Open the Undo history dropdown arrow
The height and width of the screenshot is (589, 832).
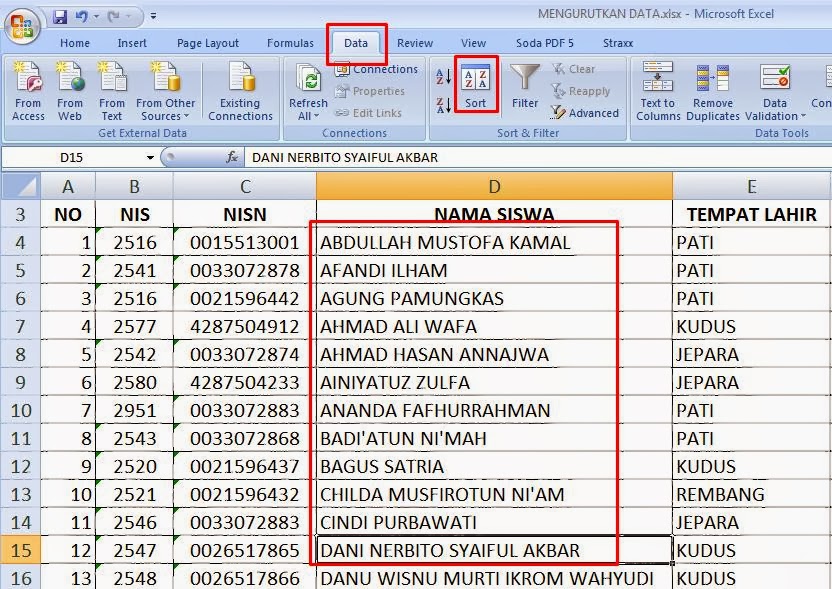click(96, 17)
